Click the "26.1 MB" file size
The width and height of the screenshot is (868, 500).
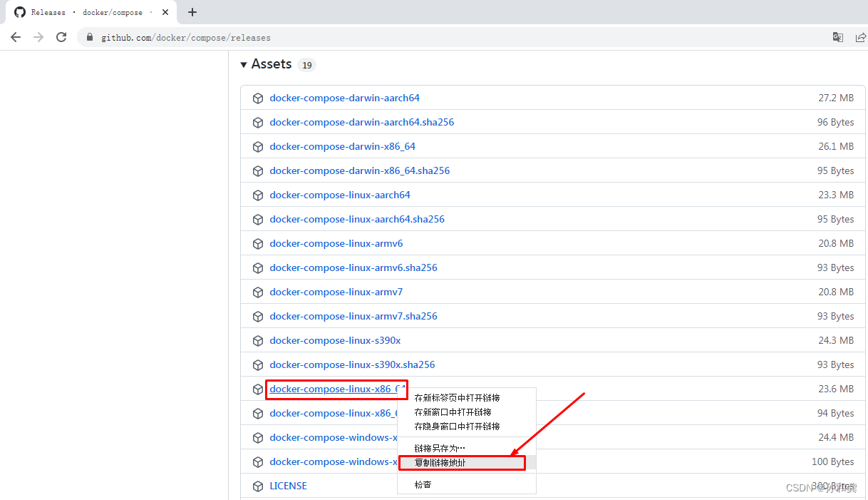coord(836,146)
